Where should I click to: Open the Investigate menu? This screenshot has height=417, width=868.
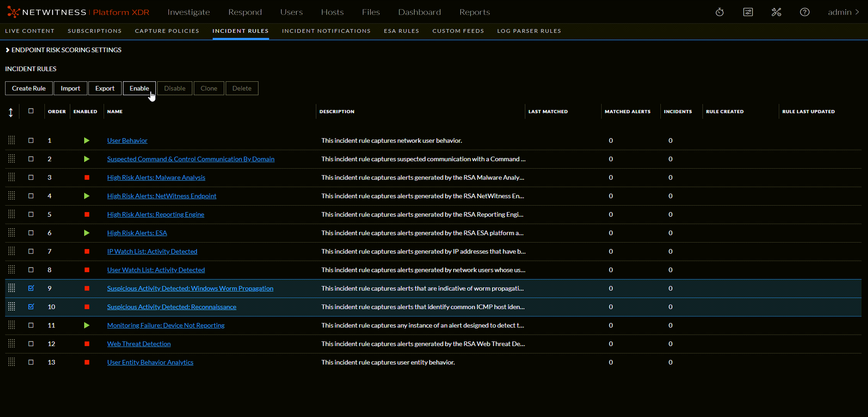click(x=188, y=12)
